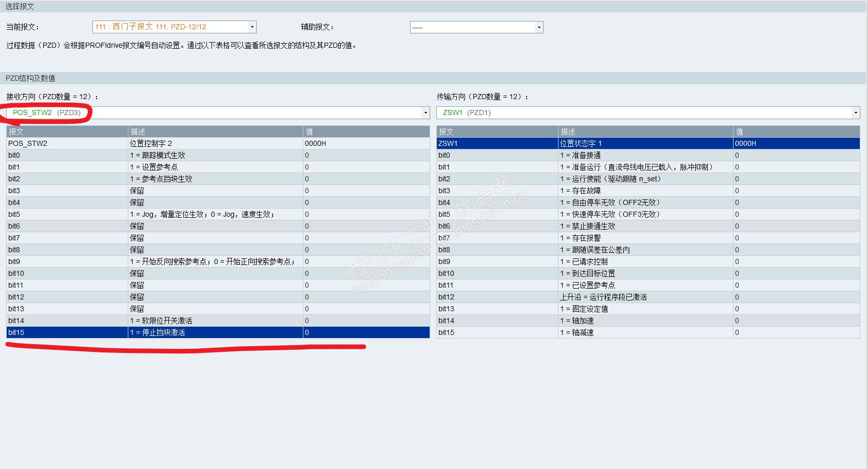Select the highlighted '1 = 停止挡块激活' row

coord(218,332)
